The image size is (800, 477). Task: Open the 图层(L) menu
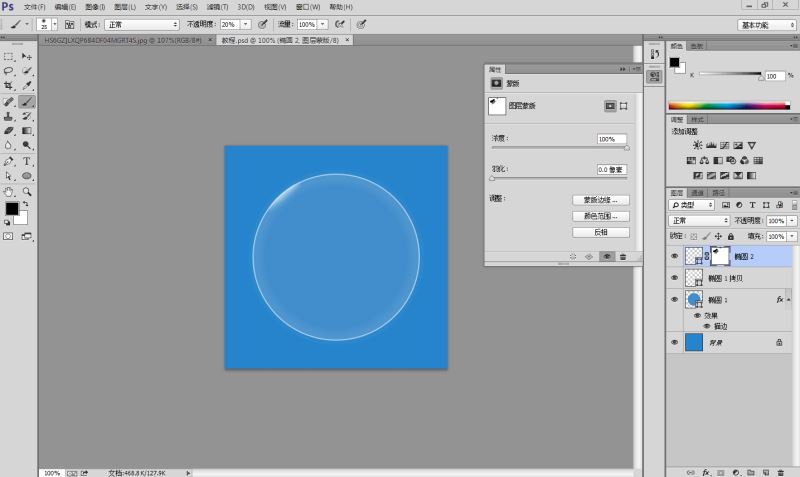coord(124,7)
